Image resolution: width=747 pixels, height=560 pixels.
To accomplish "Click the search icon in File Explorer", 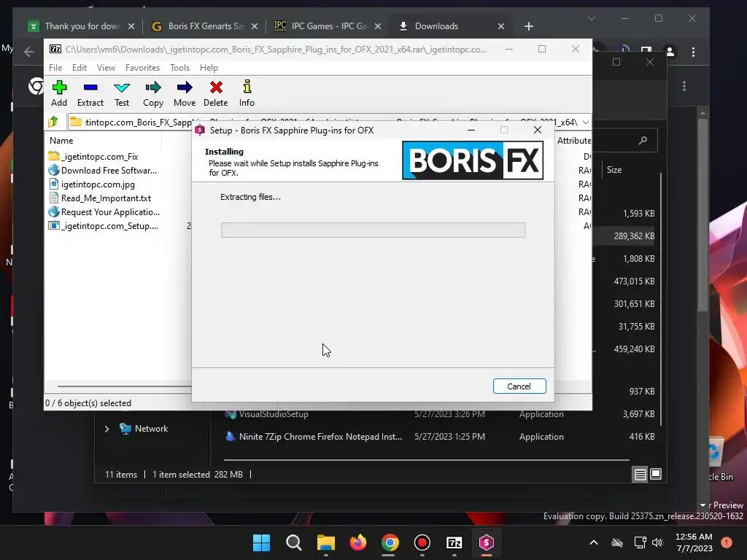I will coord(643,140).
